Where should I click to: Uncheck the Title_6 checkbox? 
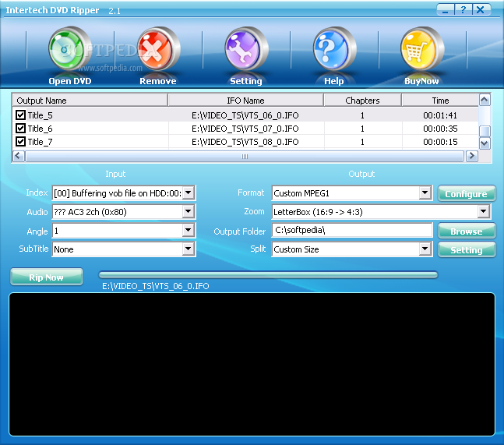[x=20, y=129]
